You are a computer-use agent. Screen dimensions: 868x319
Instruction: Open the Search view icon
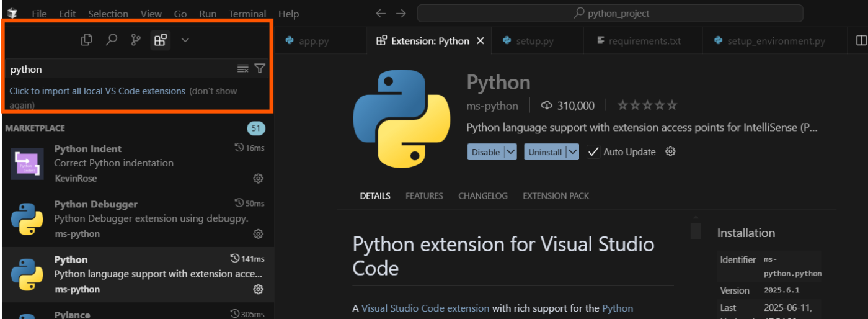click(x=112, y=40)
